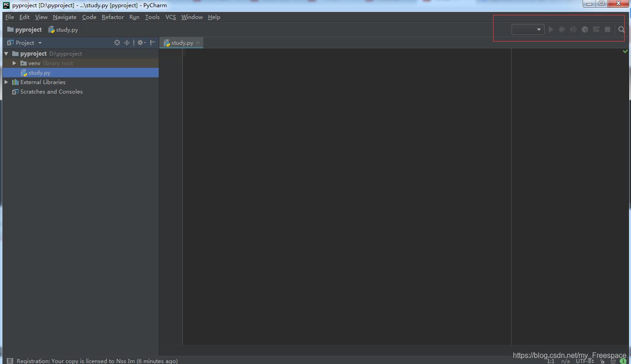
Task: Open the View menu
Action: (x=41, y=17)
